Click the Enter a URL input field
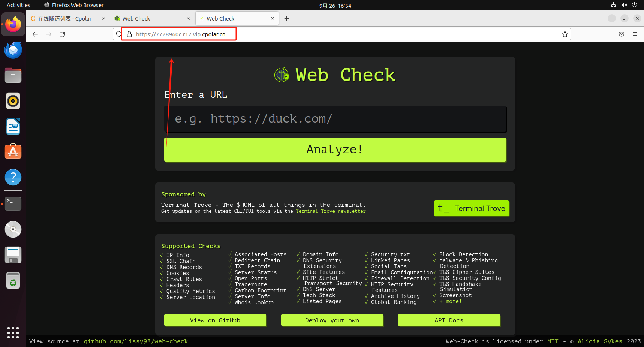The image size is (644, 347). point(335,119)
